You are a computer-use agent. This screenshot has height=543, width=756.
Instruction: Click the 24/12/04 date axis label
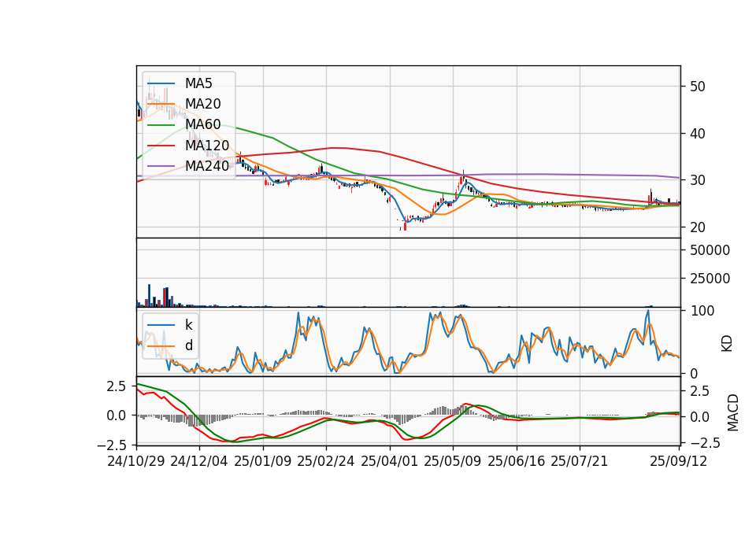(199, 461)
